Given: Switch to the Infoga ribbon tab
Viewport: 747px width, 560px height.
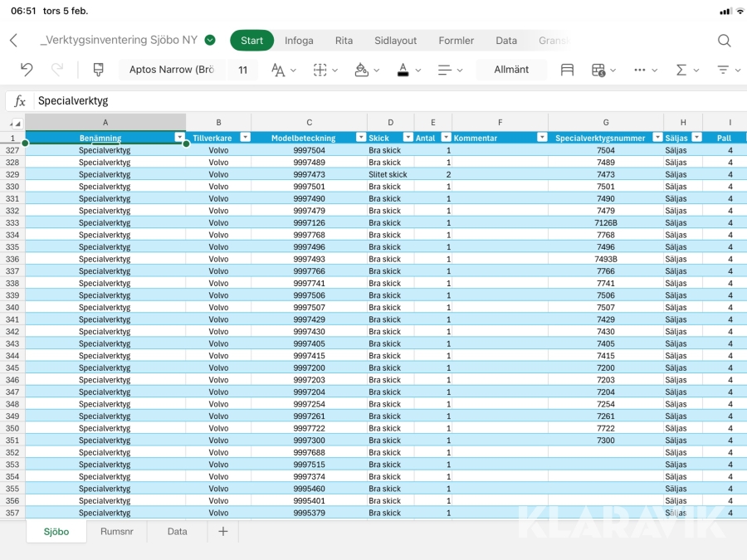Looking at the screenshot, I should click(x=299, y=41).
